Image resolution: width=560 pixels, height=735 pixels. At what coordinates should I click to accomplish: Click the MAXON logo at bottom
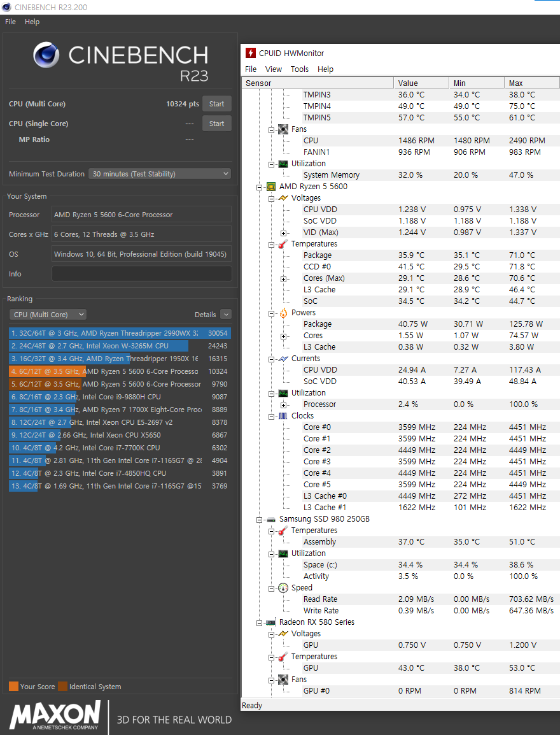[x=55, y=715]
